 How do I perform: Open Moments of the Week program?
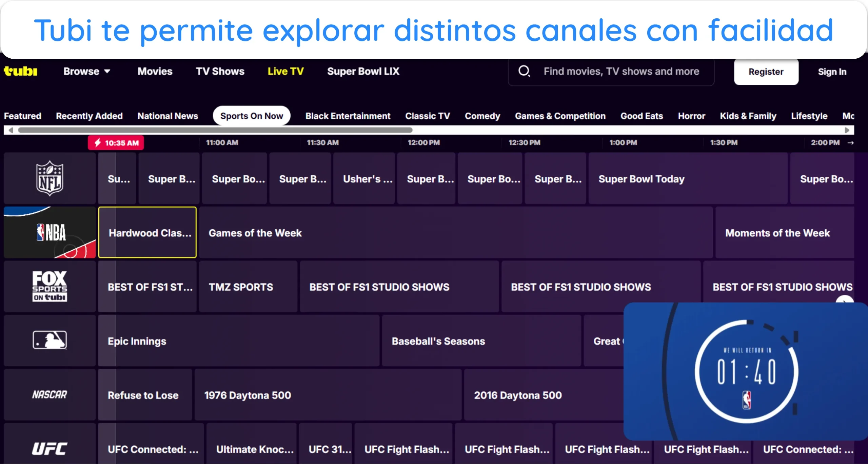coord(785,232)
